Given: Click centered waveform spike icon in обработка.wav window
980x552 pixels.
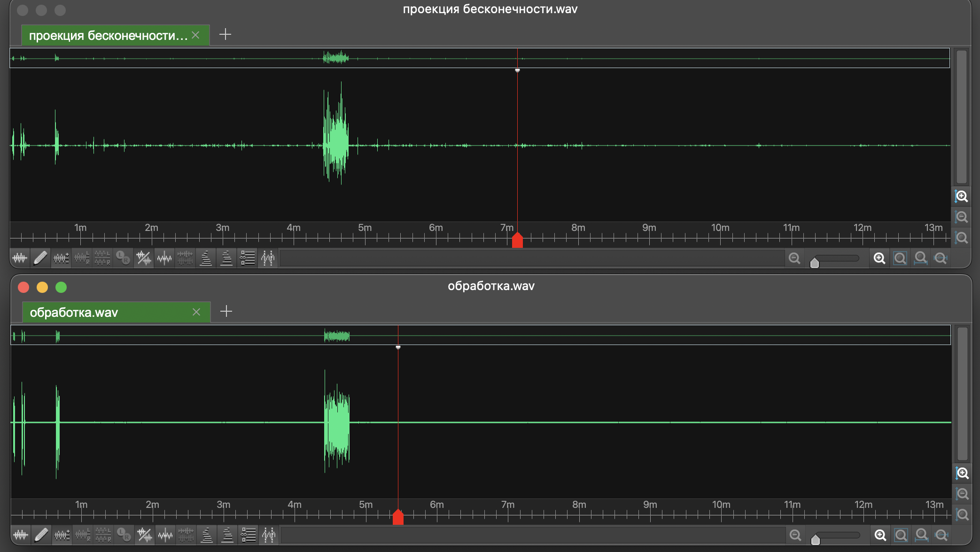Looking at the screenshot, I should (165, 535).
